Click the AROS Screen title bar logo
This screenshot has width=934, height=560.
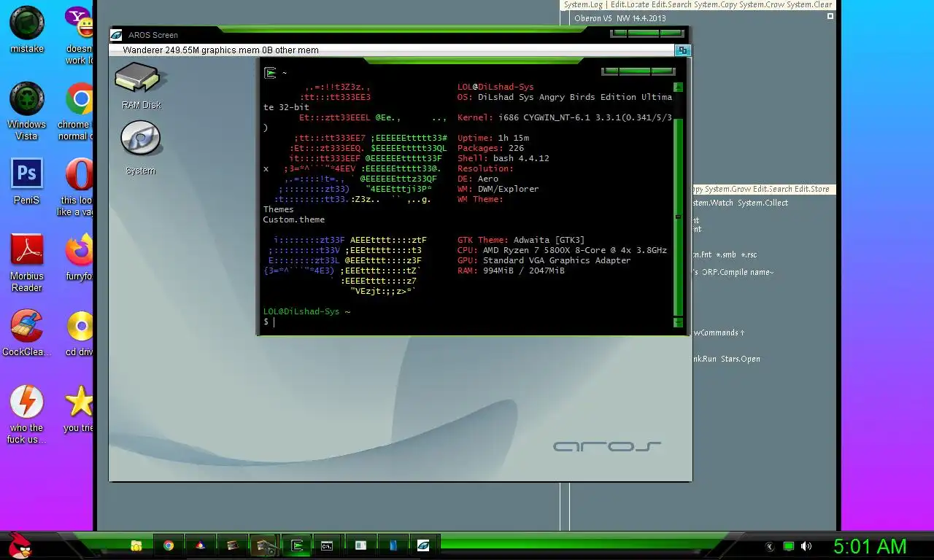116,34
